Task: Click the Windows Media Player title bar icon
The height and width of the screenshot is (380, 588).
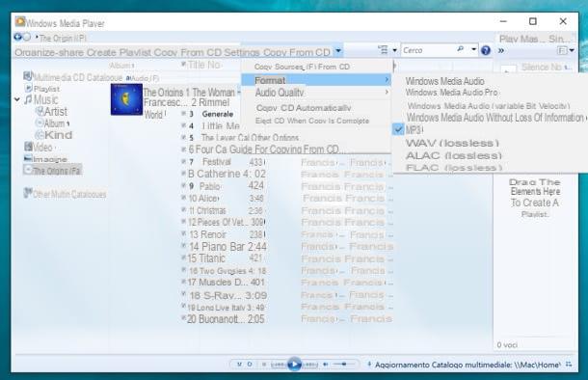Action: 20,21
